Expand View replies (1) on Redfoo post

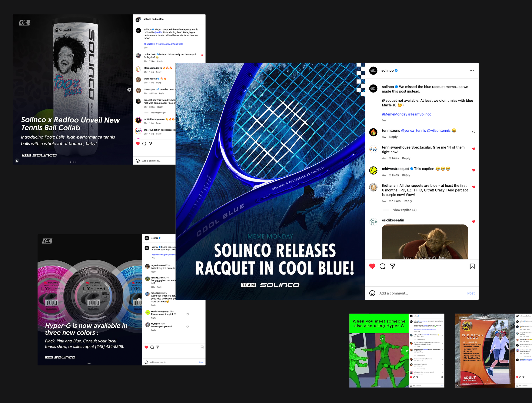coord(158,113)
